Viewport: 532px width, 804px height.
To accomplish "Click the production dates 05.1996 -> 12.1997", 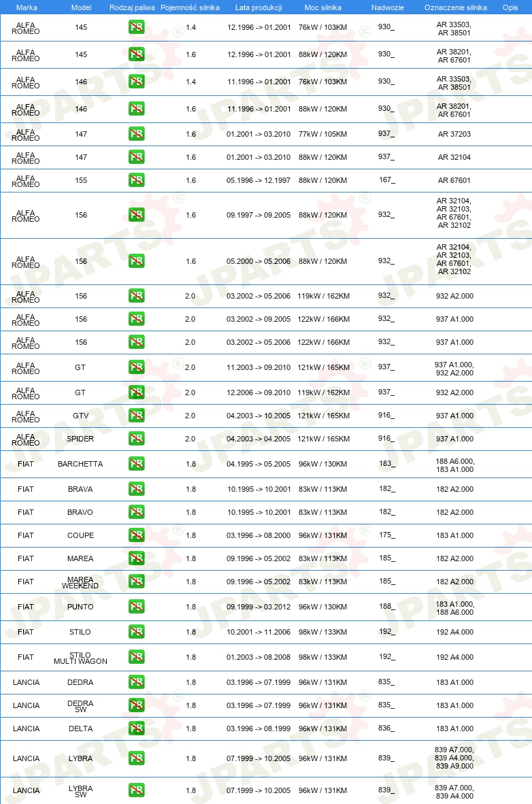I will pyautogui.click(x=259, y=180).
